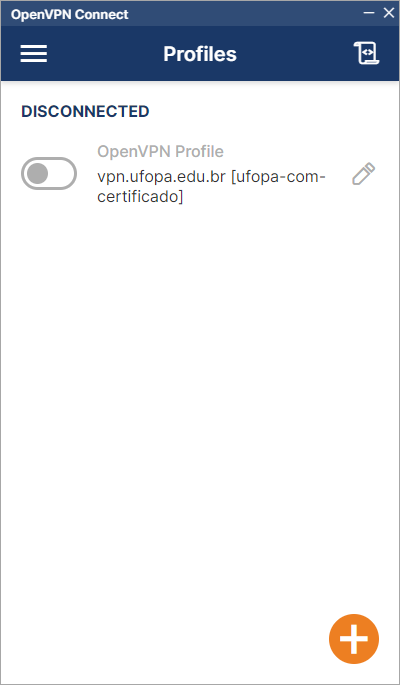Edit the vpn.ufopa.edu.br profile with the pencil
This screenshot has height=685, width=400.
point(364,173)
